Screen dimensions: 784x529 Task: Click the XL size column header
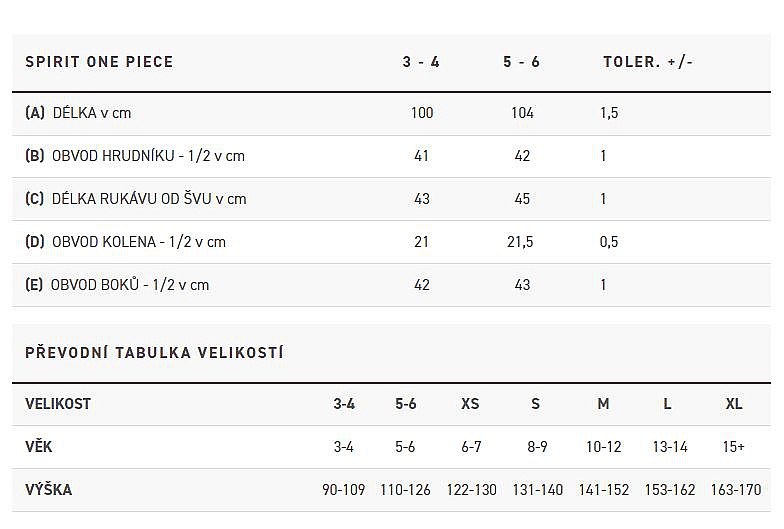(x=734, y=404)
